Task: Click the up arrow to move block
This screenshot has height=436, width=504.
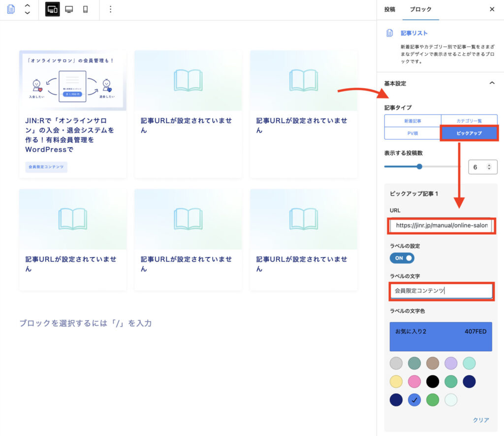Action: pyautogui.click(x=28, y=6)
